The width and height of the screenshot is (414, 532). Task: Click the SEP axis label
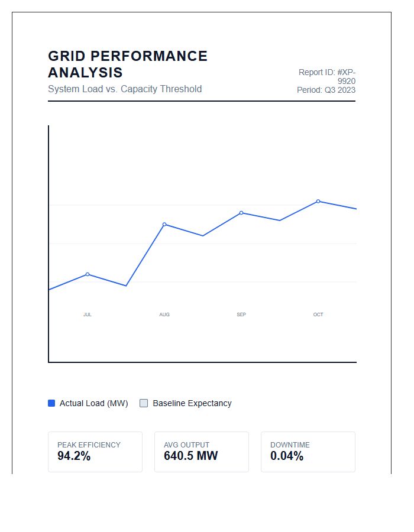(x=241, y=314)
